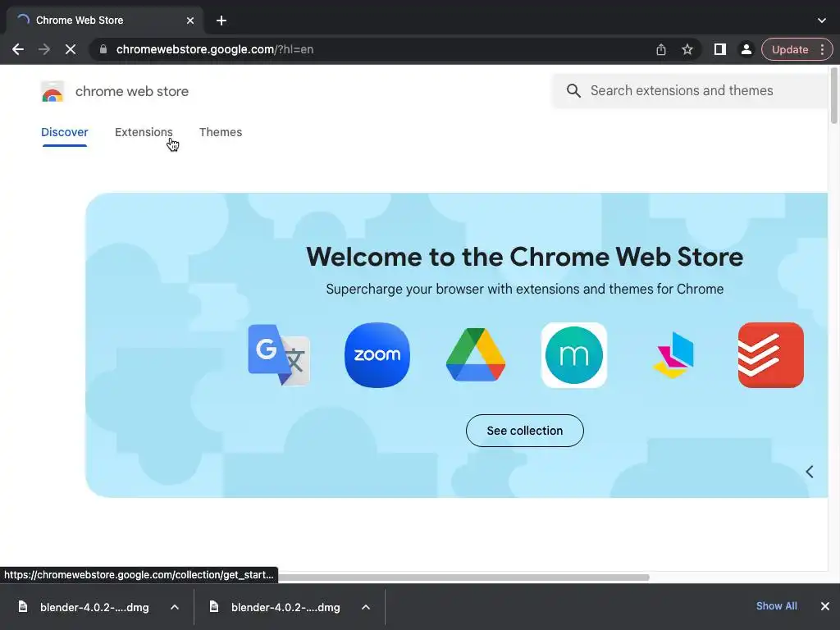Image resolution: width=840 pixels, height=630 pixels.
Task: Click the second blender dmg file icon
Action: click(x=214, y=606)
